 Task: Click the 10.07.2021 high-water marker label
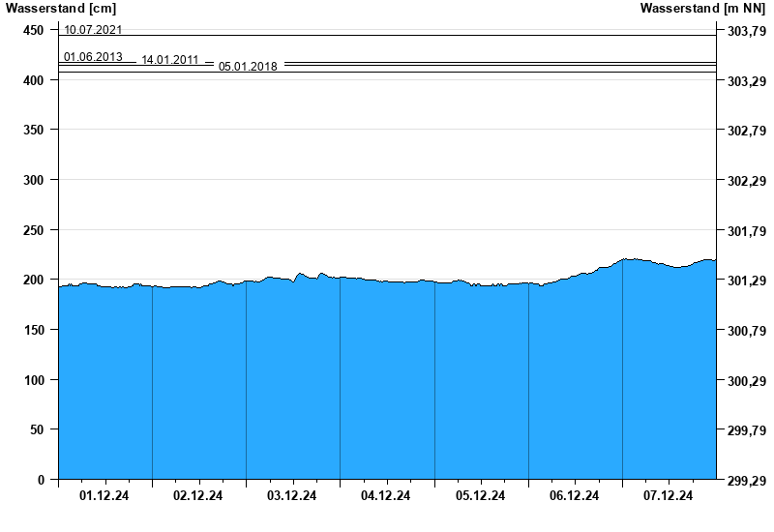[93, 30]
